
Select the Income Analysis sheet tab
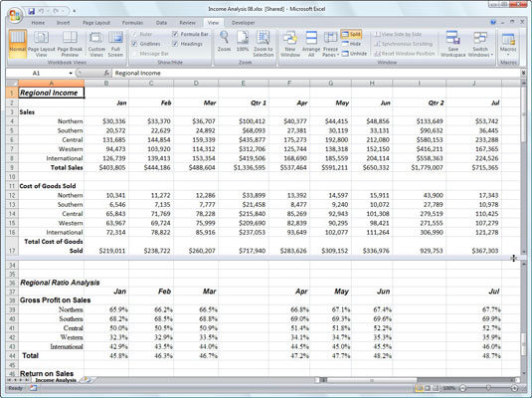pos(56,380)
